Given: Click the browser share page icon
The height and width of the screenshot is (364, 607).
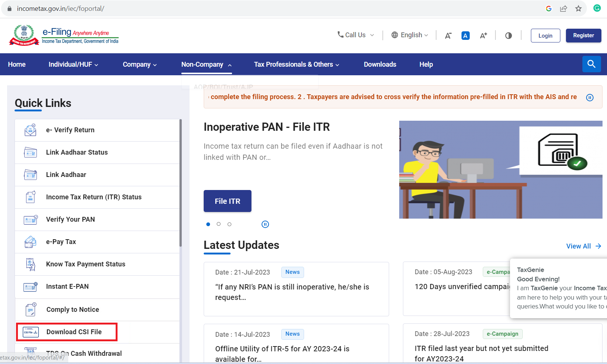Looking at the screenshot, I should click(563, 9).
